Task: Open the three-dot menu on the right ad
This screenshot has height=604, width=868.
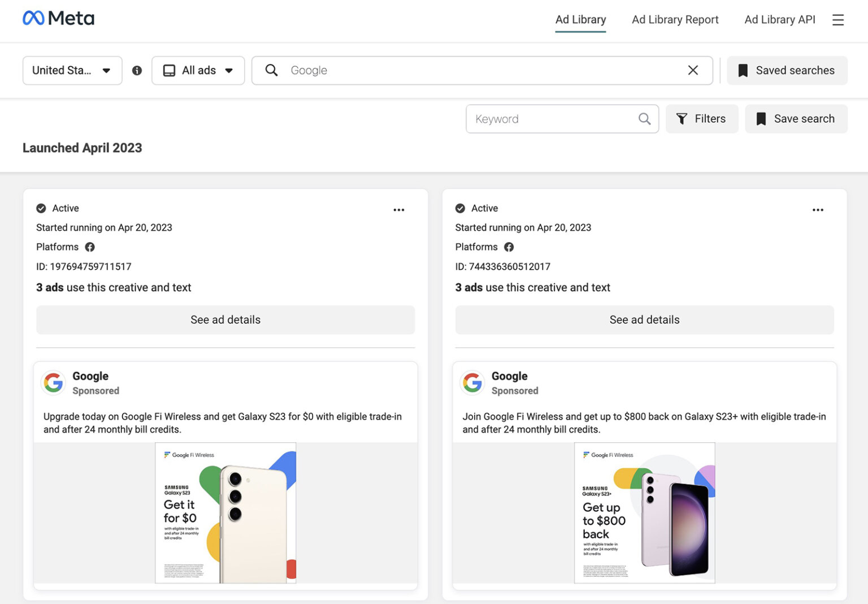Action: point(818,209)
